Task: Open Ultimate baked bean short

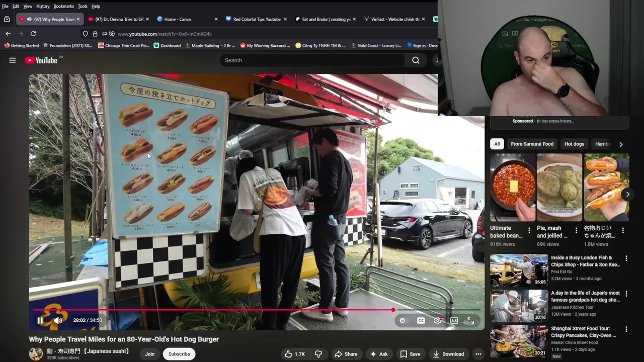Action: (x=513, y=188)
